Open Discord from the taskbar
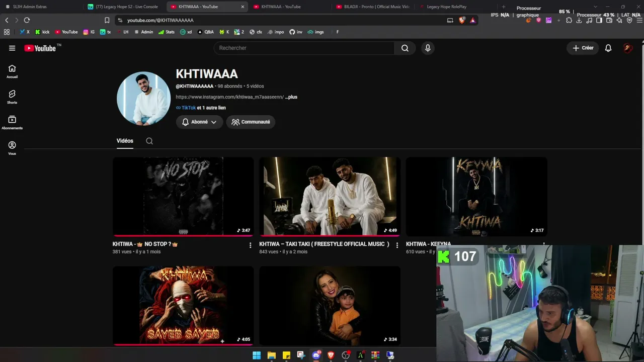The height and width of the screenshot is (362, 644). coord(316,355)
